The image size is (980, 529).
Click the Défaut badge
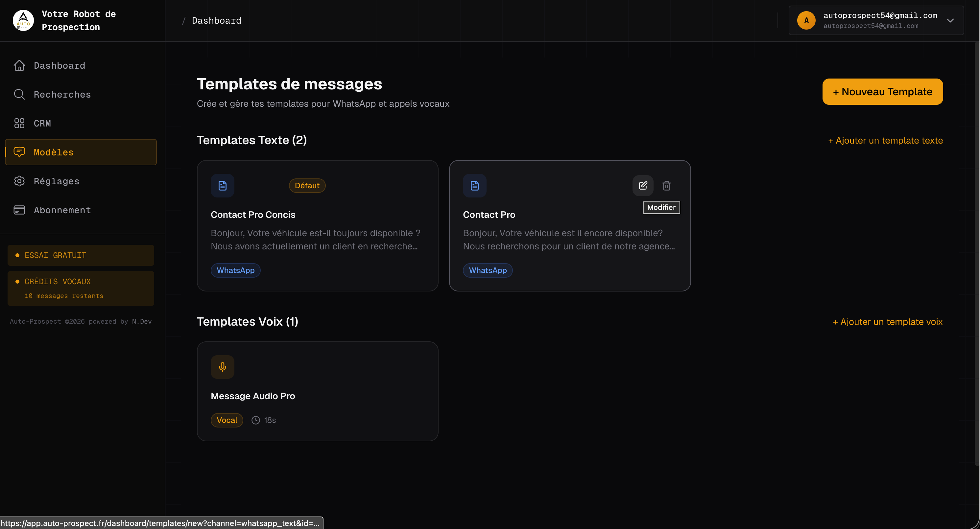(307, 186)
